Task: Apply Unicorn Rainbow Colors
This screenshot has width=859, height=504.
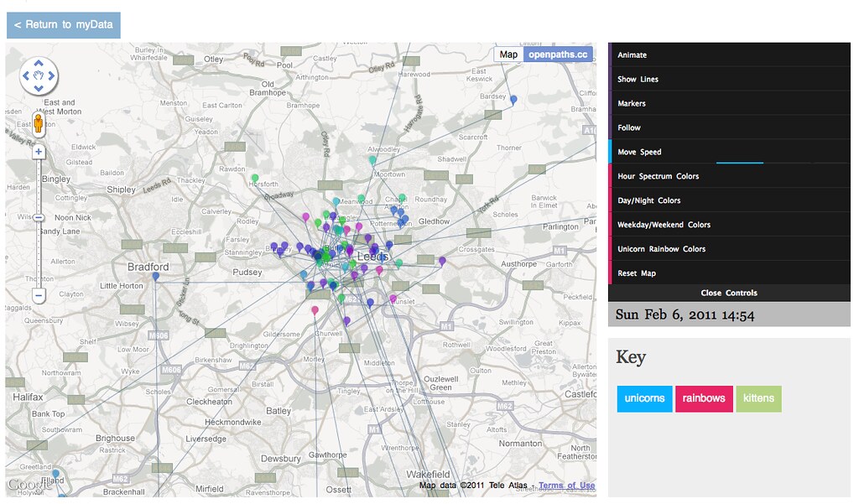Action: coord(729,249)
